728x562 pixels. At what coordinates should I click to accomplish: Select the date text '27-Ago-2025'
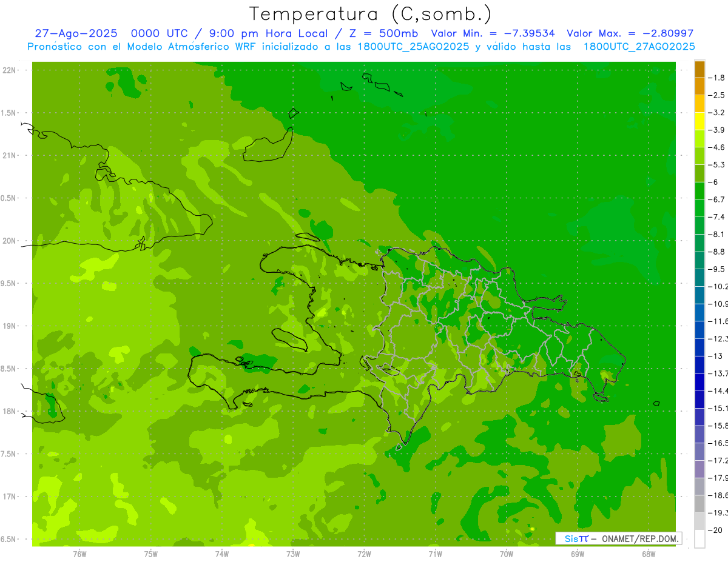(76, 34)
